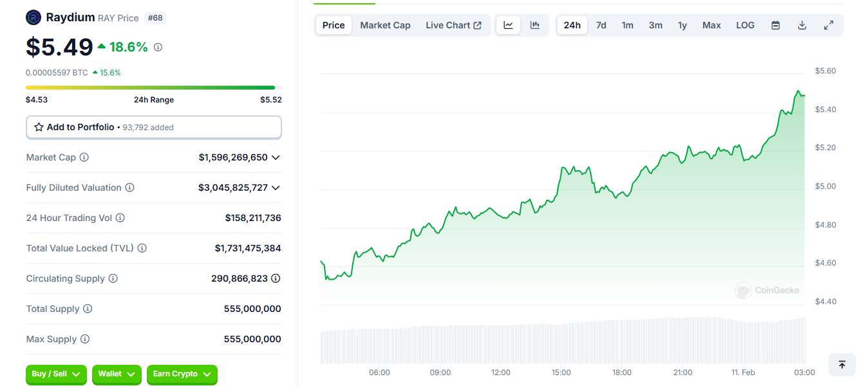The image size is (868, 388).
Task: Click the $5.52 range high value
Action: [271, 100]
